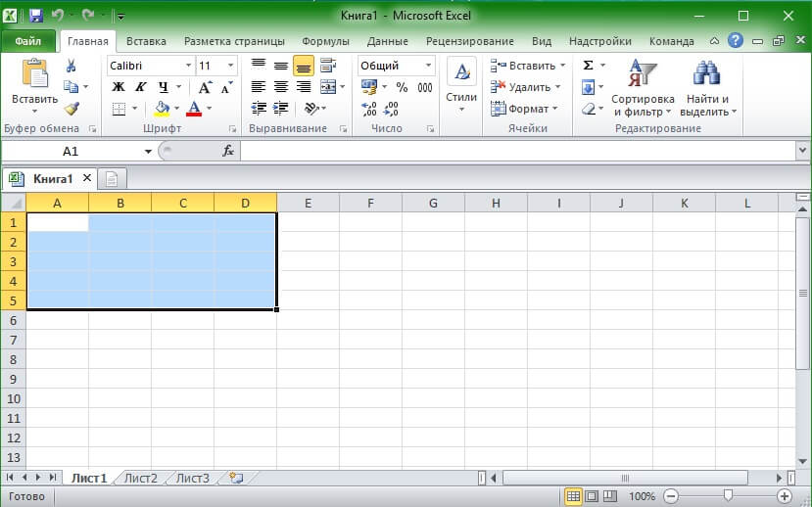Decrease indent icon

tap(259, 108)
